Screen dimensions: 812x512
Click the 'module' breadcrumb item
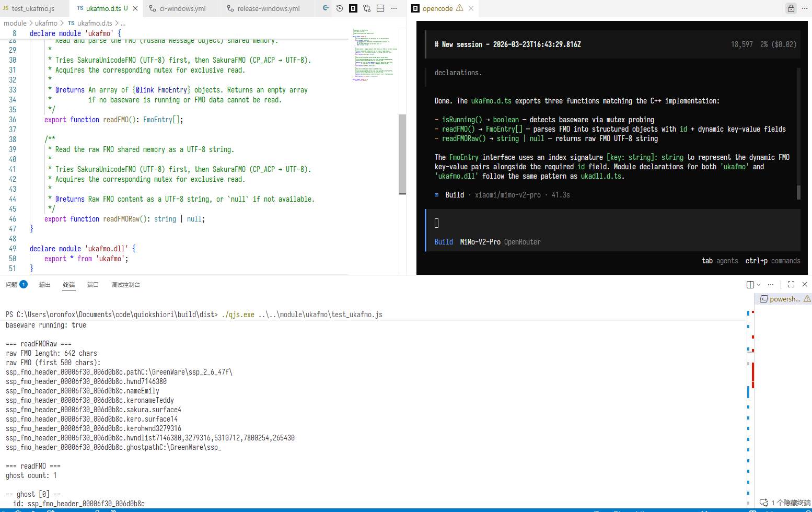click(x=15, y=24)
